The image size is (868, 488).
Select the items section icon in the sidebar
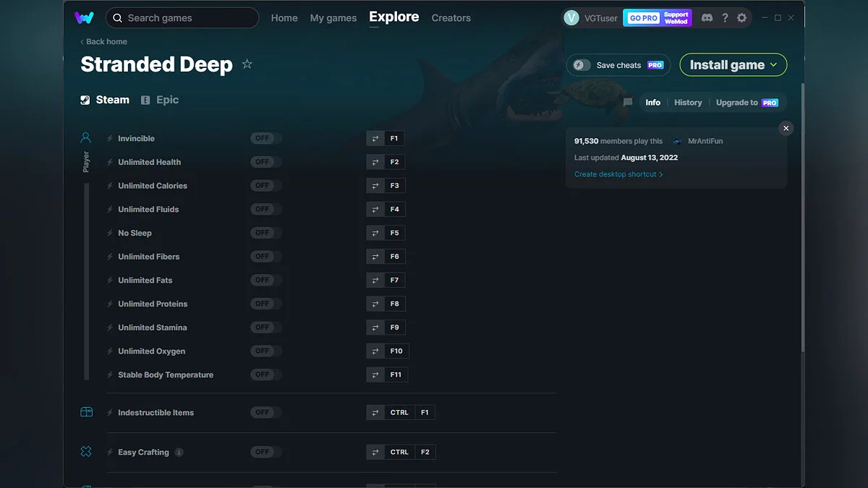(86, 411)
